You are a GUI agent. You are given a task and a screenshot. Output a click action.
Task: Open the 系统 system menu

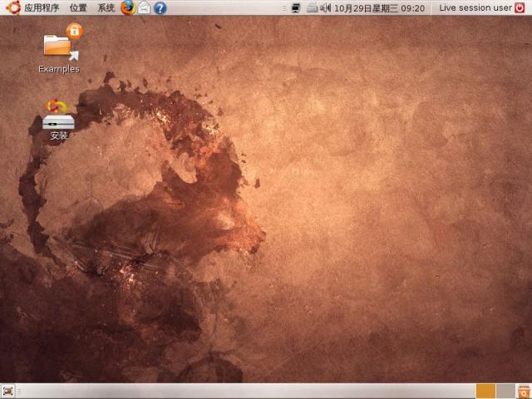[106, 7]
